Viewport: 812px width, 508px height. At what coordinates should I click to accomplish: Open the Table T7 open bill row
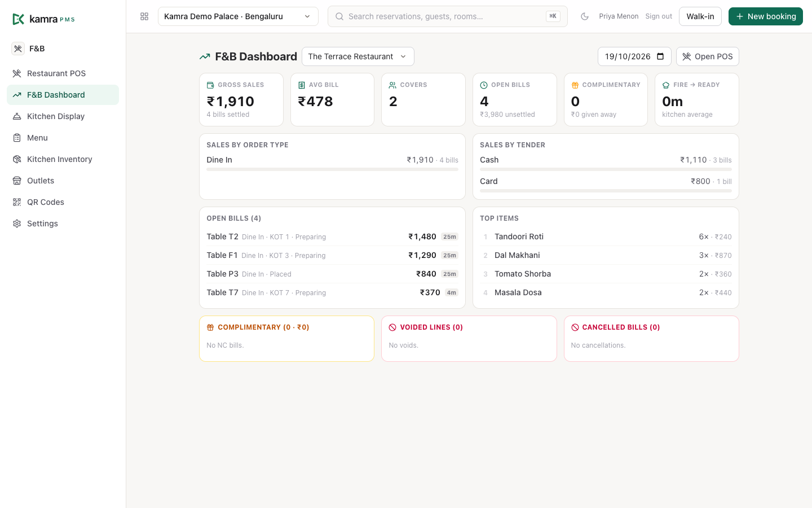click(332, 292)
